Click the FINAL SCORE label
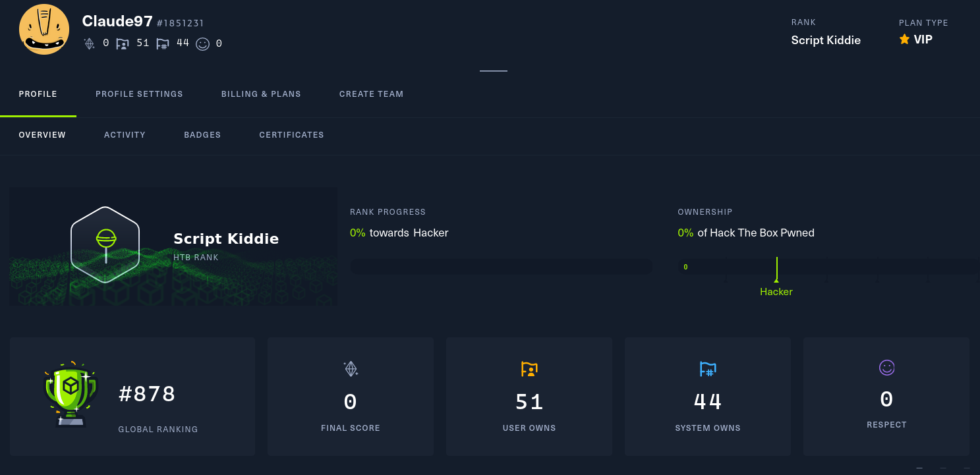The height and width of the screenshot is (475, 980). [x=351, y=428]
